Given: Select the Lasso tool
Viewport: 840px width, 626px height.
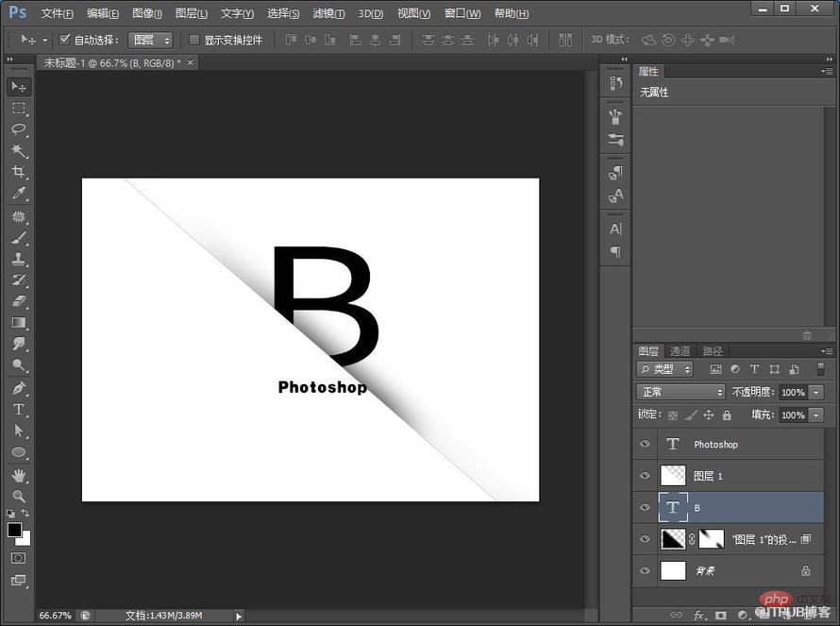Looking at the screenshot, I should click(18, 129).
